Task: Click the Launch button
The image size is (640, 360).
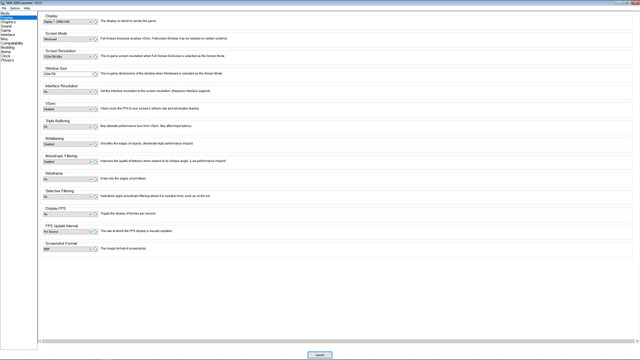Action: tap(320, 355)
